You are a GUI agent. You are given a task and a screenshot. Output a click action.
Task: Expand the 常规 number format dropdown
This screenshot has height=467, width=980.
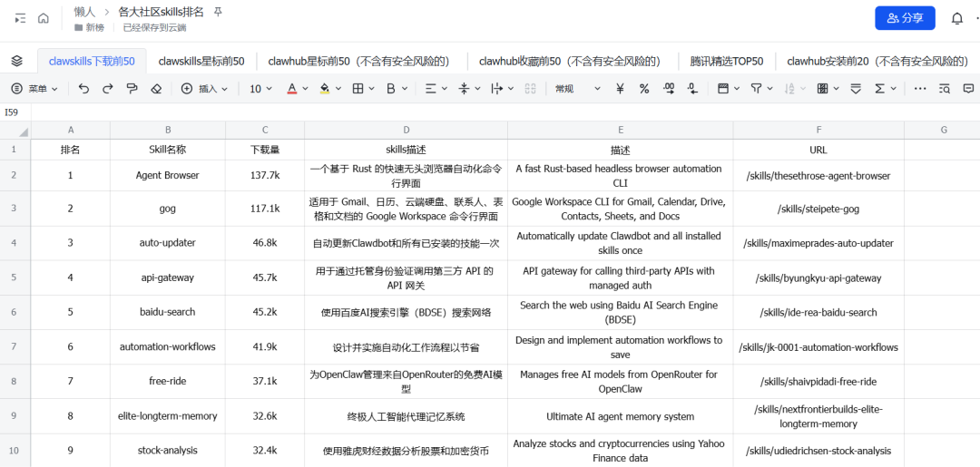point(577,89)
